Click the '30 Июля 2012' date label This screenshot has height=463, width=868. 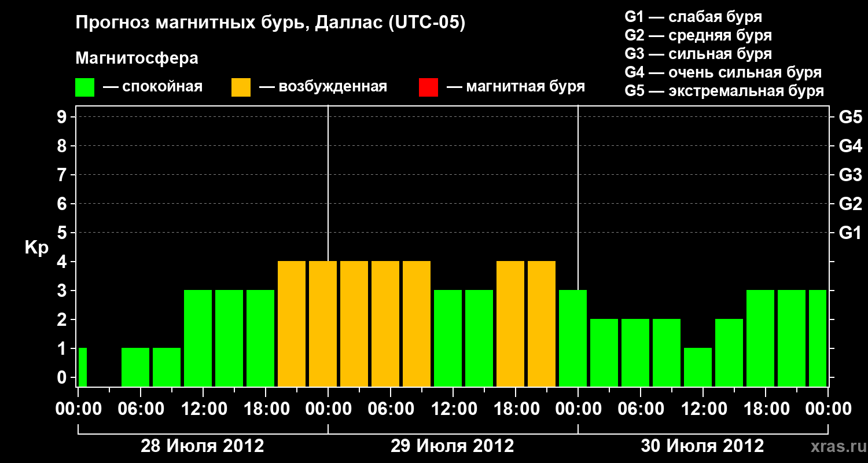(703, 446)
